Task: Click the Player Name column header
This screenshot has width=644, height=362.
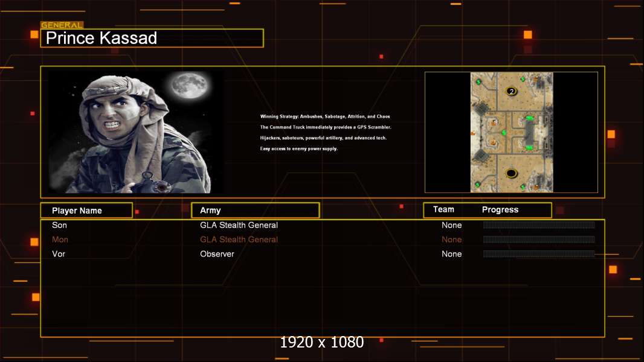Action: point(86,211)
